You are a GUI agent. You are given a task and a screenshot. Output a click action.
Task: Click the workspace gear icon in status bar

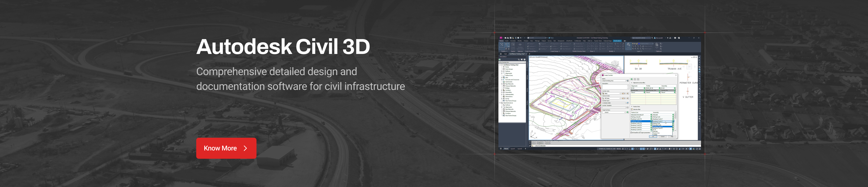click(669, 149)
